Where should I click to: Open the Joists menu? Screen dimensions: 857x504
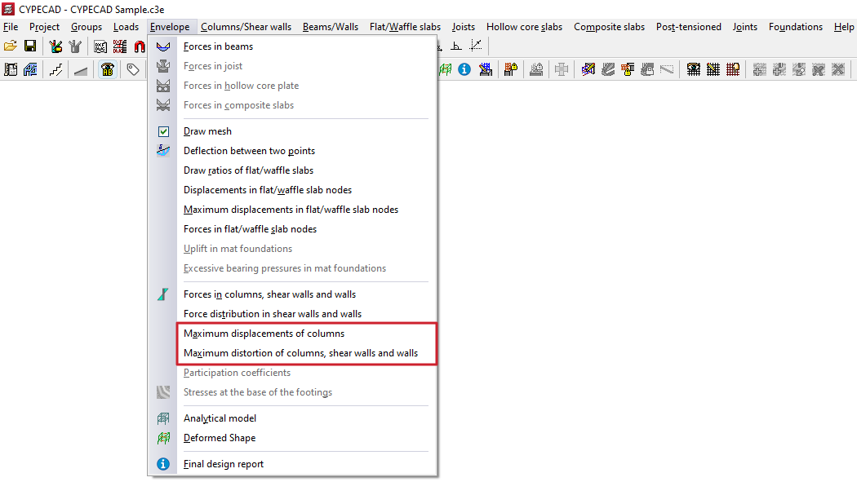coord(463,27)
